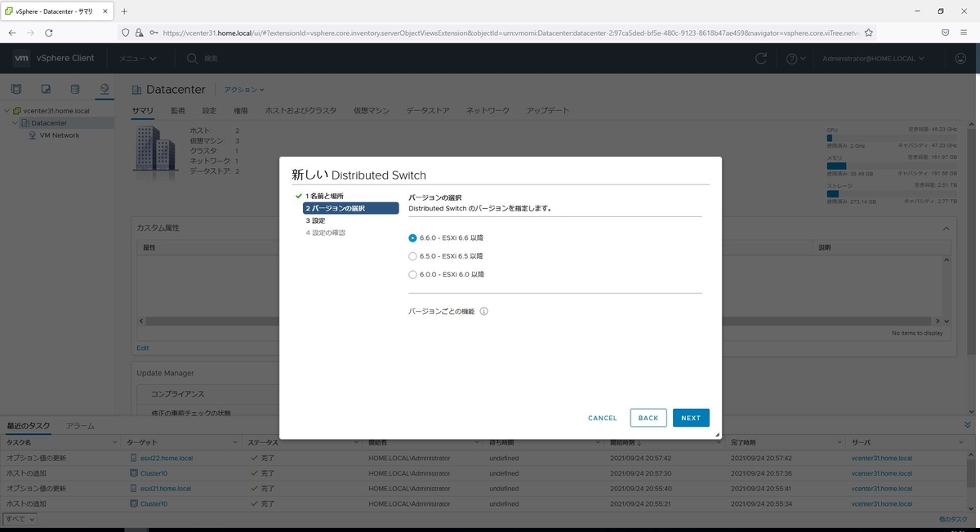Open the すべて task filter dropdown
980x532 pixels.
tap(20, 519)
